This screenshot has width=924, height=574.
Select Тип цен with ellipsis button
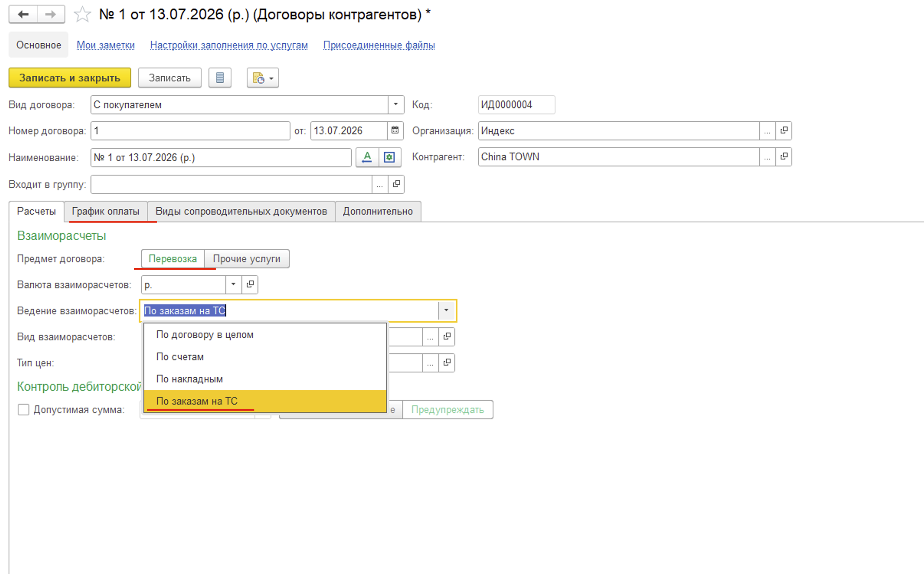pyautogui.click(x=430, y=363)
